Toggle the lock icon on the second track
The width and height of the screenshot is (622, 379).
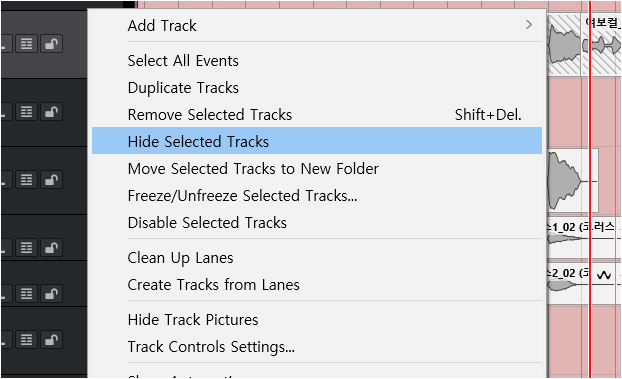[x=52, y=112]
